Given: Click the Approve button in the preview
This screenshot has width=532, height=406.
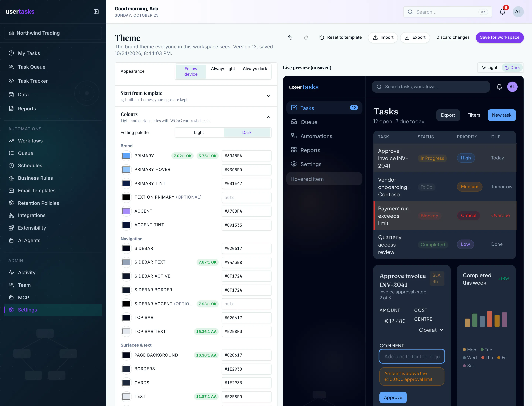Looking at the screenshot, I should click(393, 397).
